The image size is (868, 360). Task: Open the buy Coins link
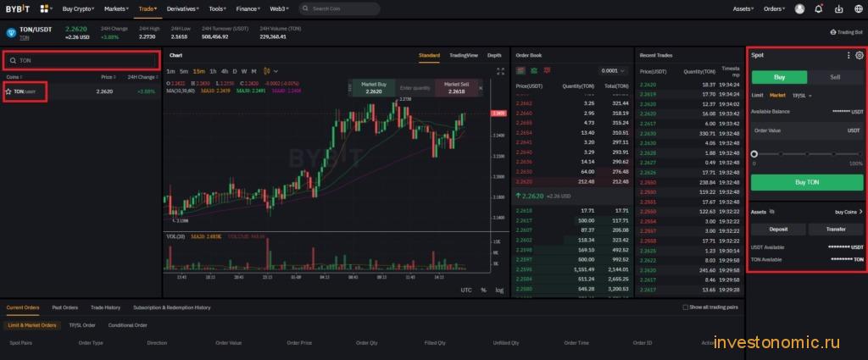(849, 212)
